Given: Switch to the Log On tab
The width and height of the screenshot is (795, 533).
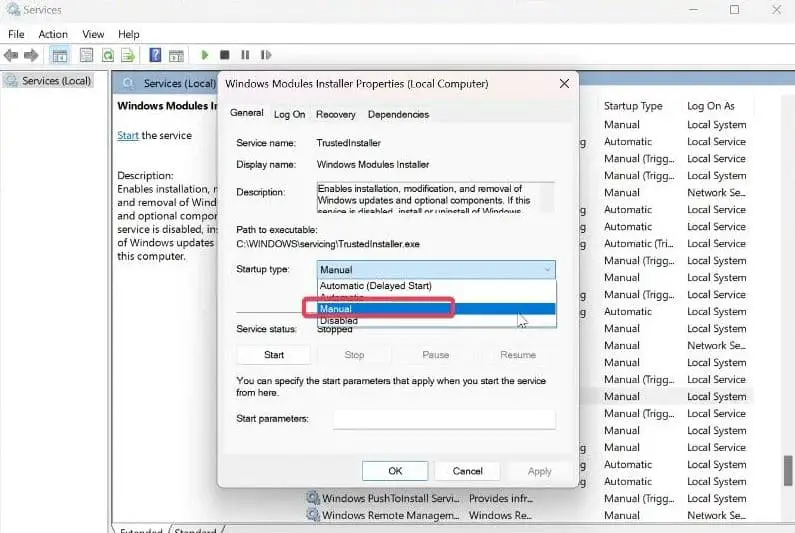Looking at the screenshot, I should (x=290, y=115).
